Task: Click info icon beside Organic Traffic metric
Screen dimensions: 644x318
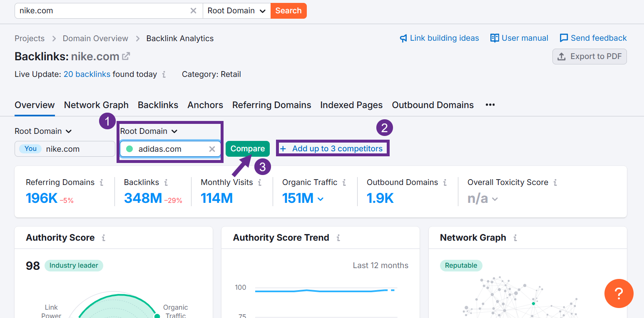Action: [x=344, y=182]
